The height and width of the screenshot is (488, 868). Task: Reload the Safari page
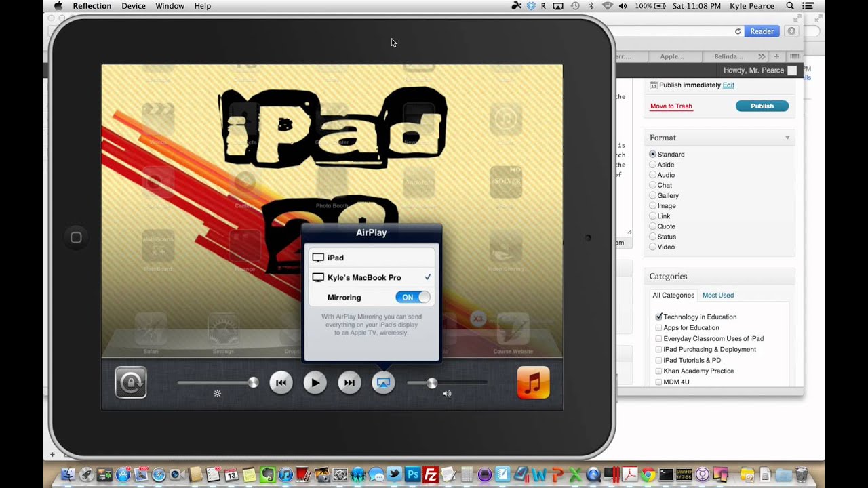click(x=738, y=31)
